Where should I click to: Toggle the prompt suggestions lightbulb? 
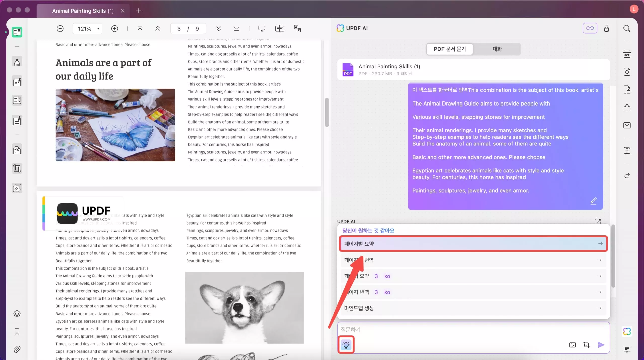tap(346, 345)
